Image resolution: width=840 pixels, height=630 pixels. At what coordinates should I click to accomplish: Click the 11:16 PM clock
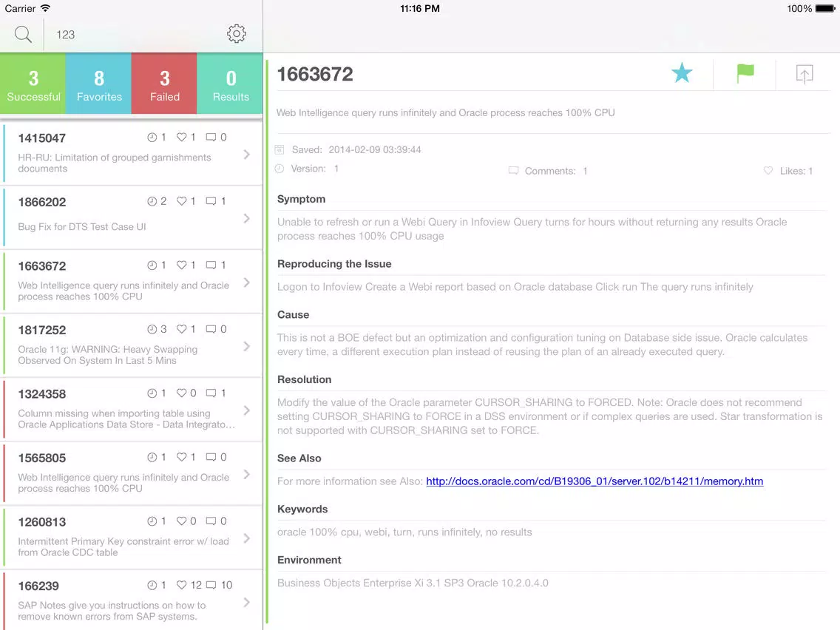[x=420, y=9]
